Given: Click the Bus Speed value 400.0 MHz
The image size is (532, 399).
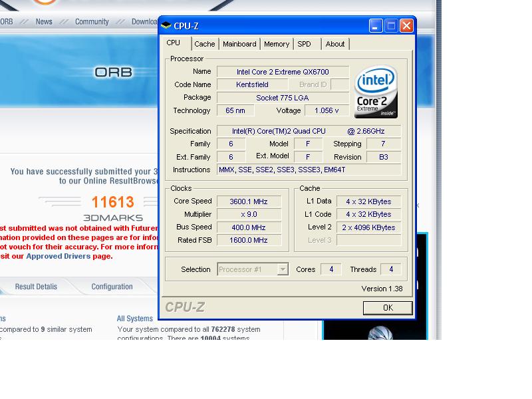Looking at the screenshot, I should tap(249, 227).
